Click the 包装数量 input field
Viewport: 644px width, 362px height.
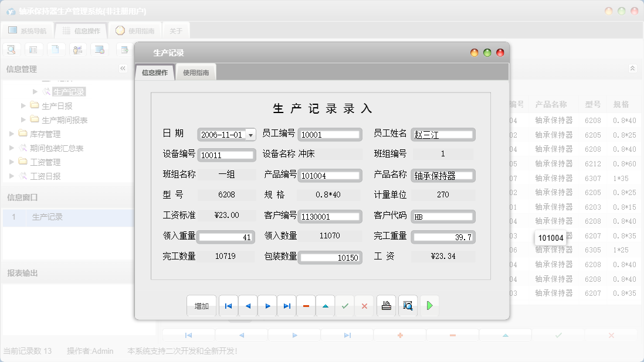click(329, 258)
